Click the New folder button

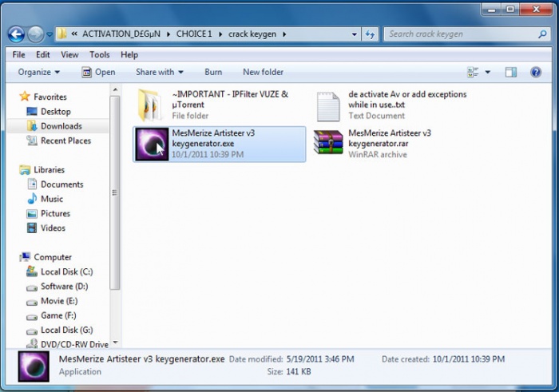click(x=263, y=72)
